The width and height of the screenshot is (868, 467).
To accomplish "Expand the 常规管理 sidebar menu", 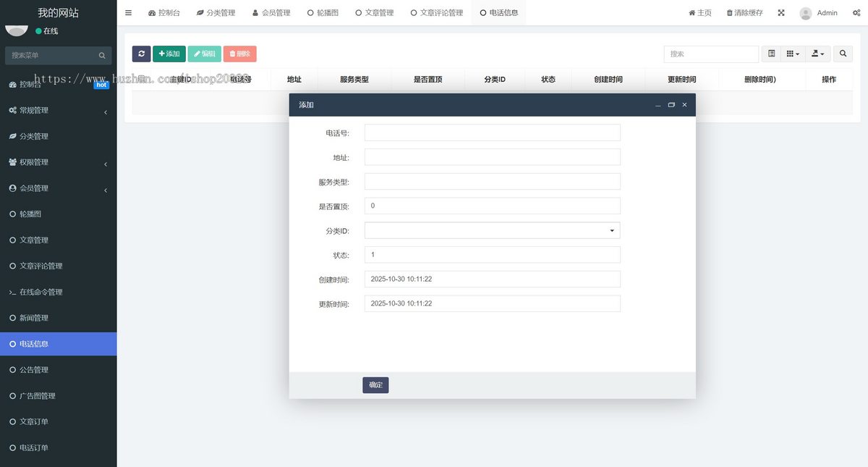I will pos(58,110).
